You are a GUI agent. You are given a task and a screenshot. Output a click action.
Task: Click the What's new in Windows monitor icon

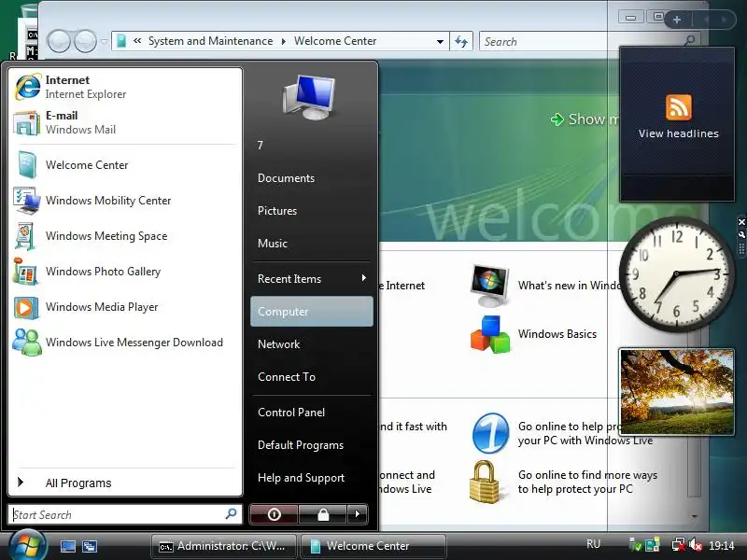(x=489, y=286)
